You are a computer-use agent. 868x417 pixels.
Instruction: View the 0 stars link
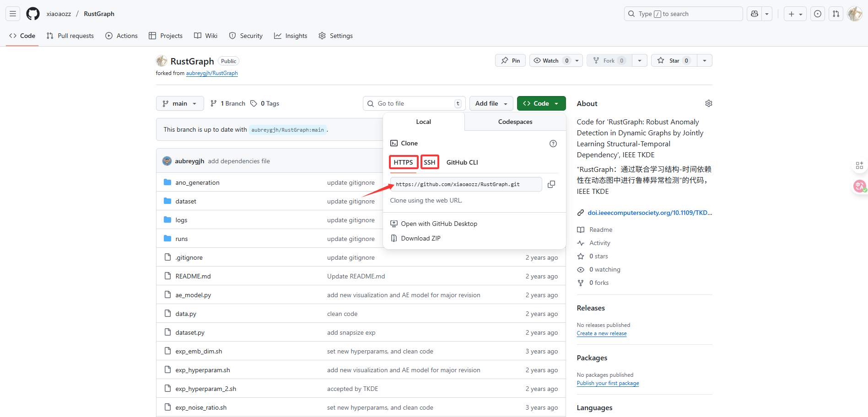tap(593, 256)
